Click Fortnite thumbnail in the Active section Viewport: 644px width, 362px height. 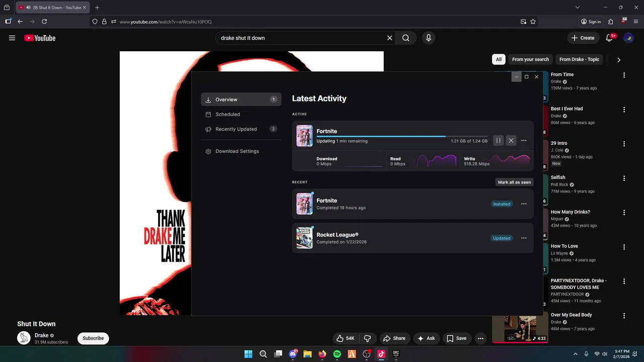pos(304,136)
